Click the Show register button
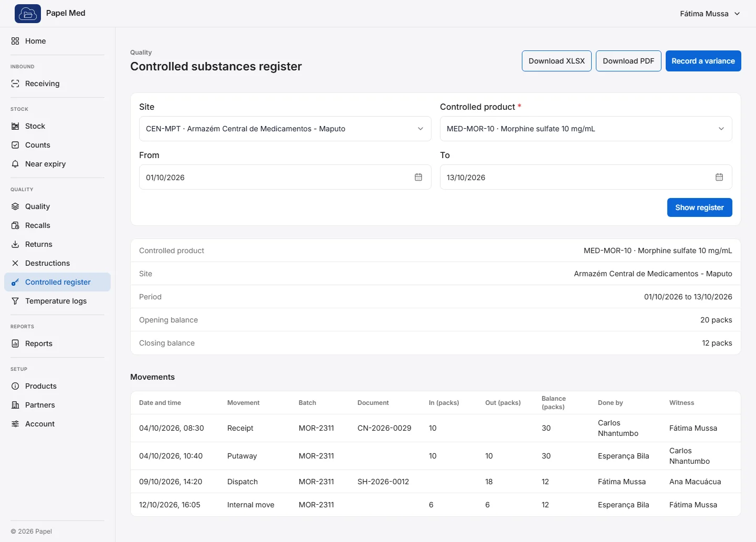756x542 pixels. 699,207
